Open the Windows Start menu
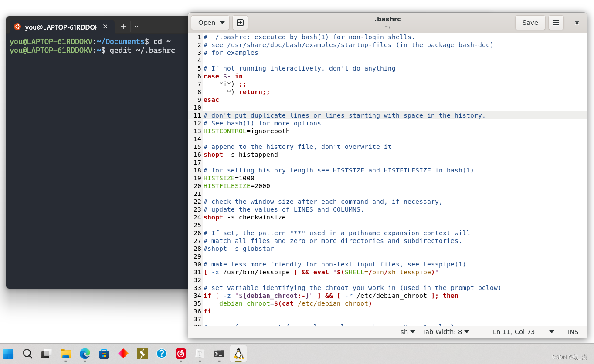 pos(8,354)
